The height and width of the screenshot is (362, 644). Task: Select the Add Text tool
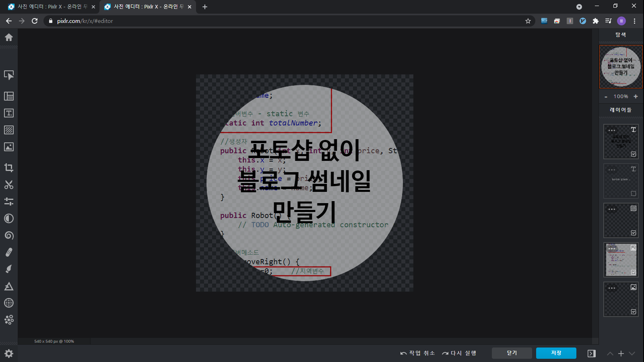click(x=9, y=113)
